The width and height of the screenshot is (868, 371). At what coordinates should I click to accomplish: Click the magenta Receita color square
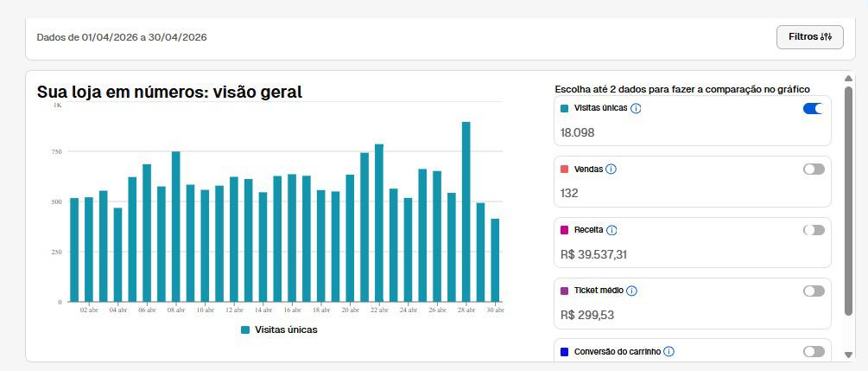tap(565, 230)
